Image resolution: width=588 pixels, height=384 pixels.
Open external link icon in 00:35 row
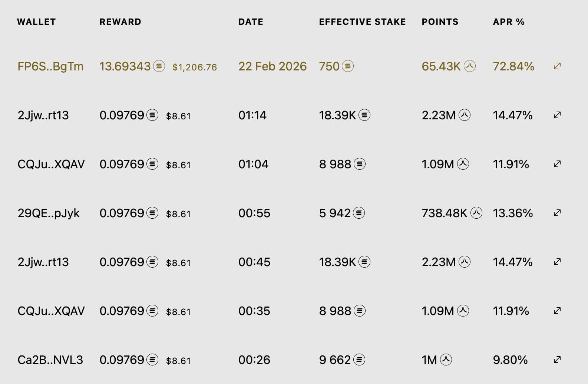coord(557,311)
